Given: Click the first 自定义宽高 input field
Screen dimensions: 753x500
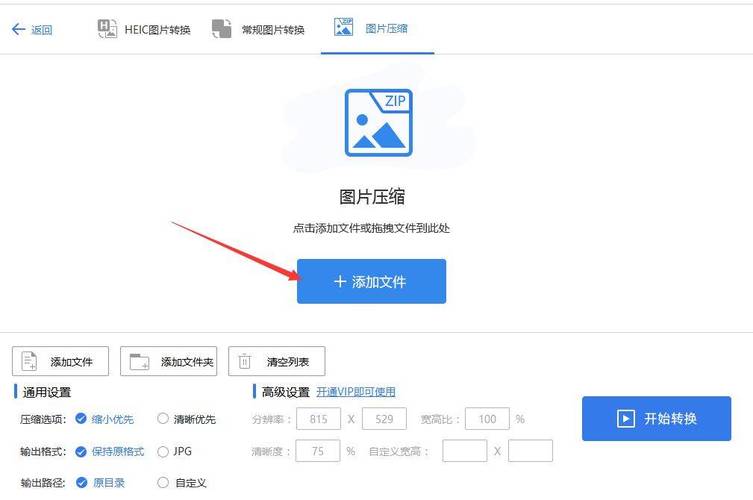Looking at the screenshot, I should (x=464, y=451).
